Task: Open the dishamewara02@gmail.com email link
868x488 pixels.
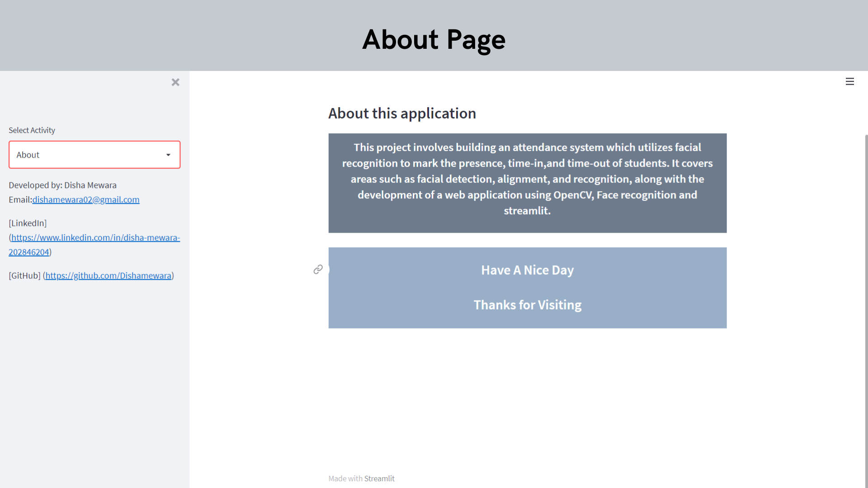Action: tap(85, 199)
